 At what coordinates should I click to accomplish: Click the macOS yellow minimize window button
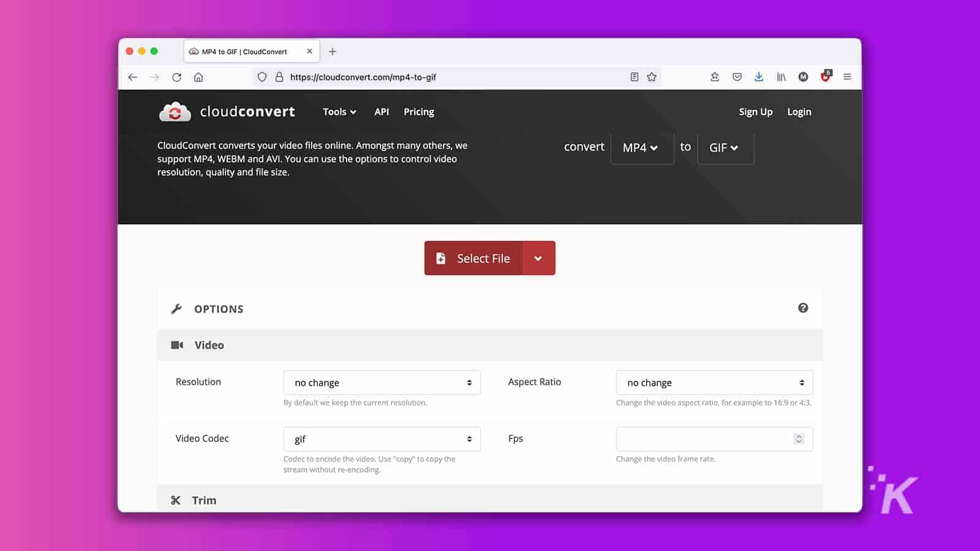(x=142, y=51)
